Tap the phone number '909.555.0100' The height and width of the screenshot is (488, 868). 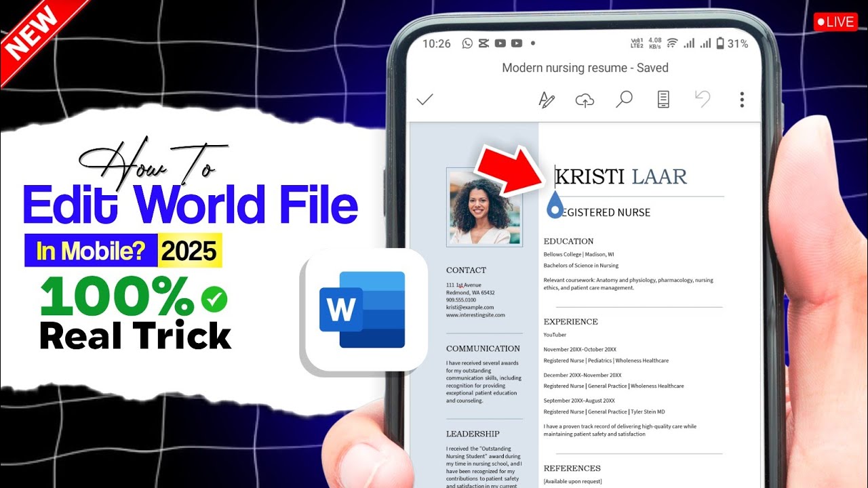[461, 300]
